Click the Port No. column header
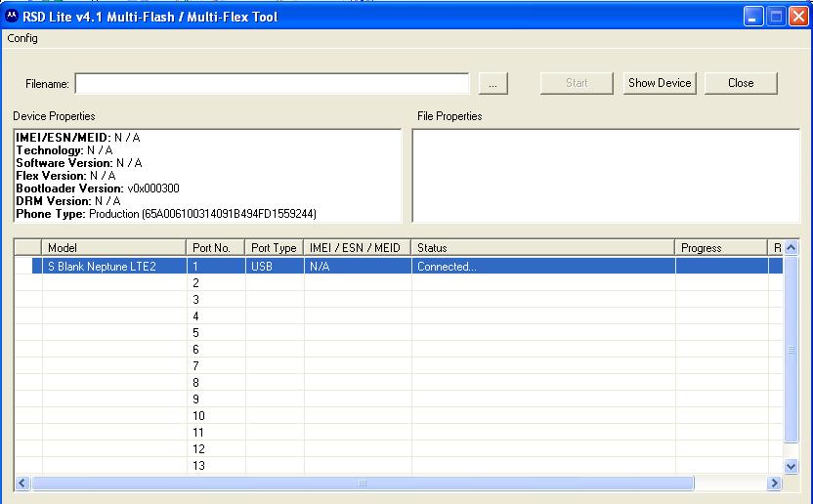Image resolution: width=813 pixels, height=504 pixels. pos(215,248)
